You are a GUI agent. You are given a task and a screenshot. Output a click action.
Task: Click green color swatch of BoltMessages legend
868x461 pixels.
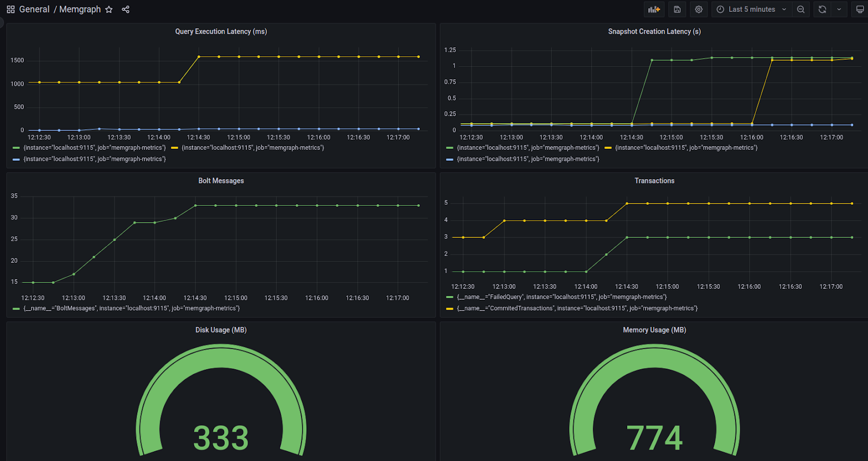[x=16, y=309]
